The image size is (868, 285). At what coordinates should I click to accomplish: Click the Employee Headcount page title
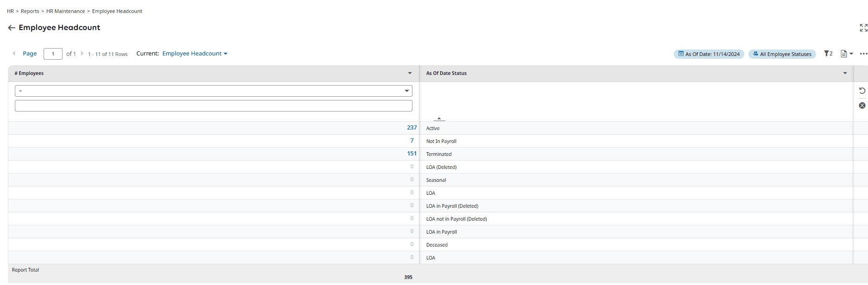coord(59,27)
